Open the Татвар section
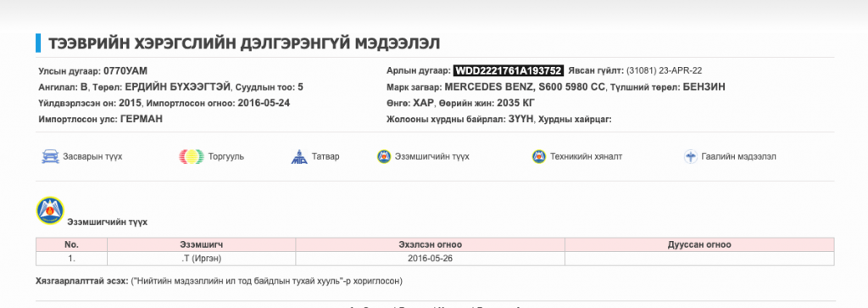This screenshot has height=308, width=868. point(325,157)
